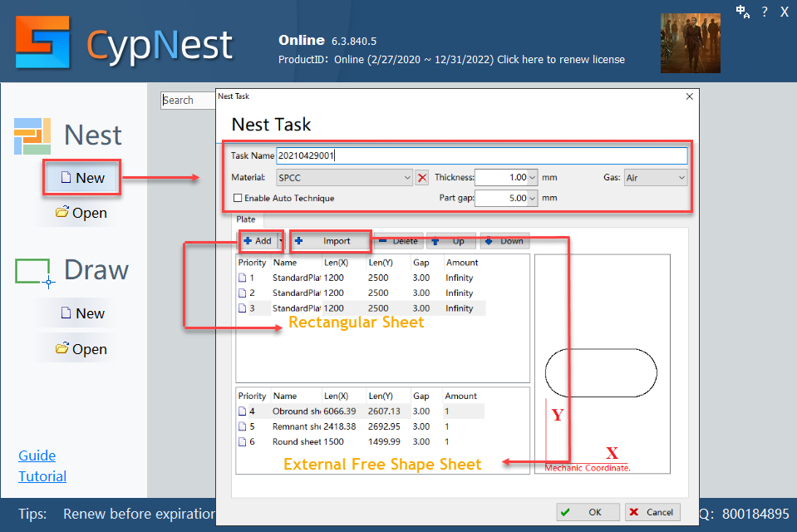Screen dimensions: 797x532
Task: Open the Tutorial link
Action: pyautogui.click(x=42, y=476)
